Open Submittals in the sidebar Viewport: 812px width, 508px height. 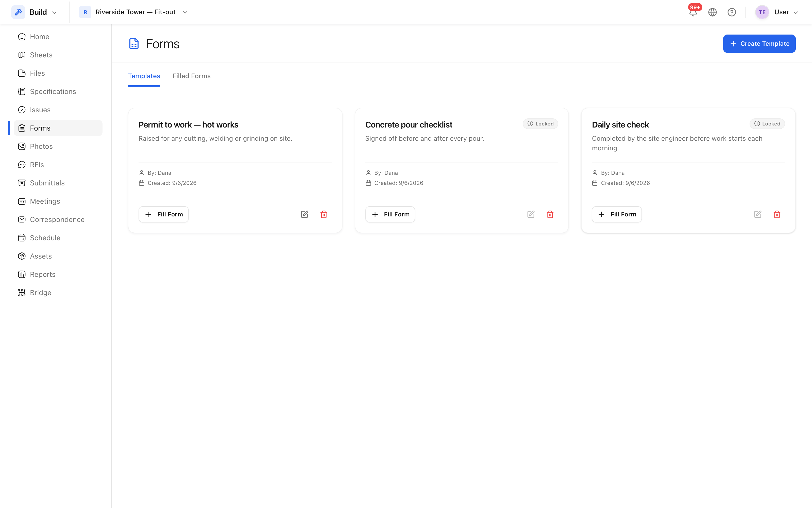(58, 183)
